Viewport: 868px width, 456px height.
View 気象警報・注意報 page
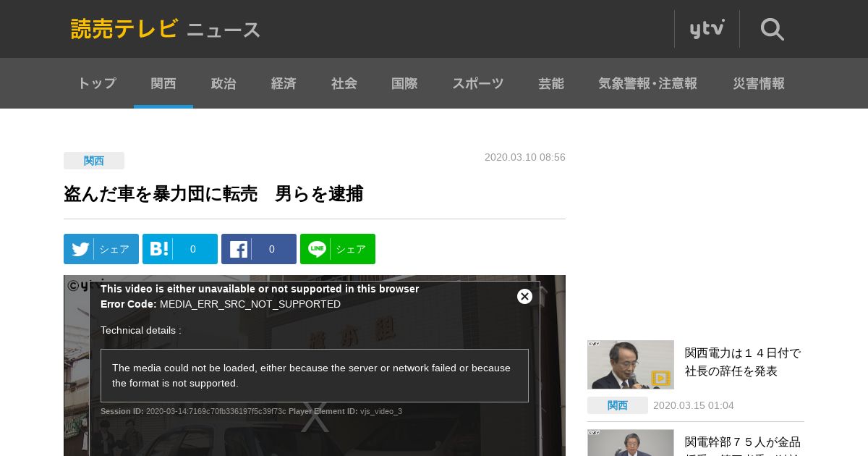point(648,83)
